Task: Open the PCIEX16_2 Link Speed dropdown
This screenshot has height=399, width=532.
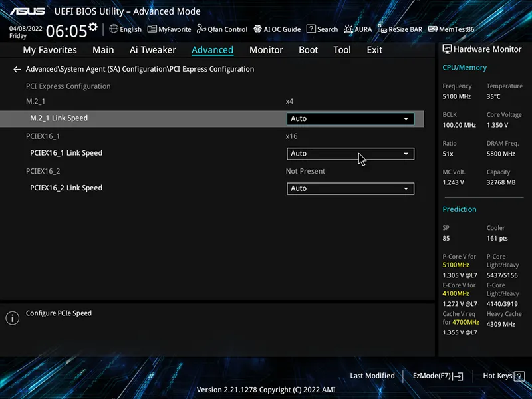Action: [350, 188]
